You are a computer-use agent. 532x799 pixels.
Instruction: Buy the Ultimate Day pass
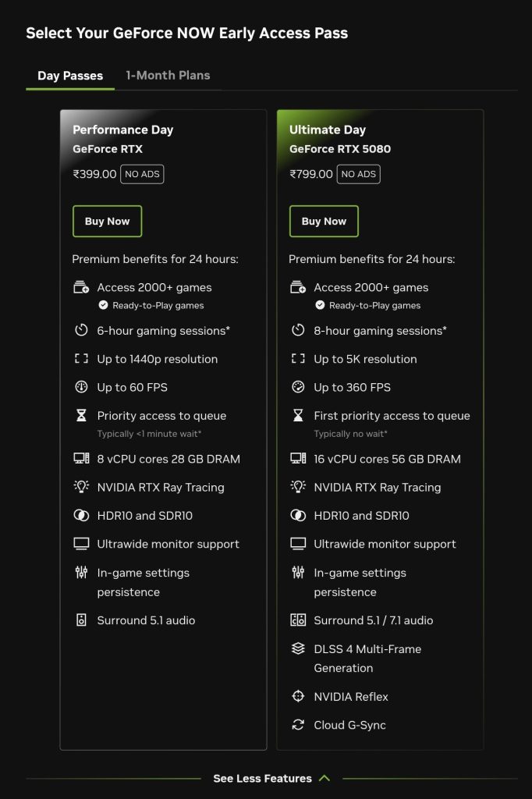(324, 221)
